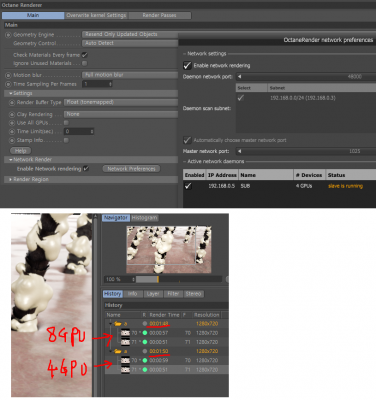This screenshot has width=376, height=400.
Task: Expand the Render Region section
Action: [x=10, y=179]
